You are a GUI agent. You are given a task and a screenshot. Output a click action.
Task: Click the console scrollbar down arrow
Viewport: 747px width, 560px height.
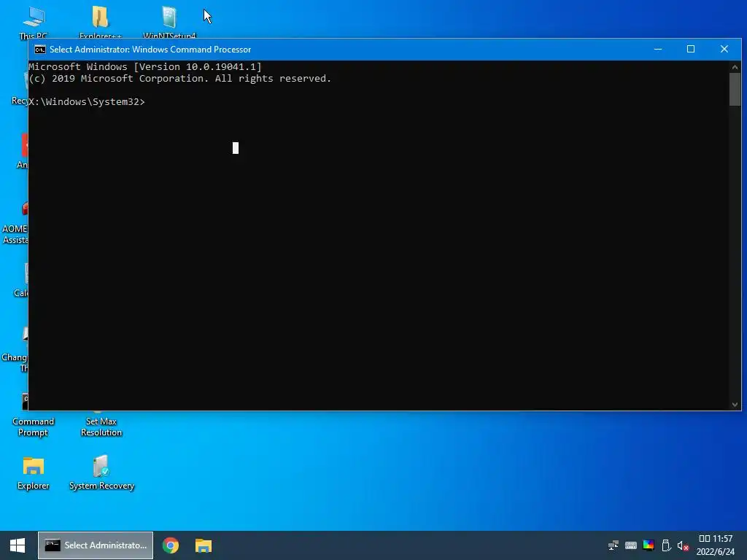click(x=735, y=405)
